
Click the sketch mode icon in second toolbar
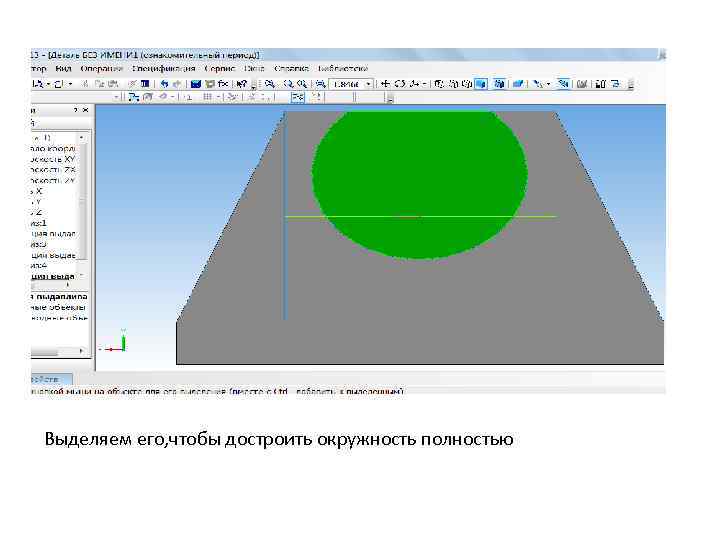[x=133, y=97]
